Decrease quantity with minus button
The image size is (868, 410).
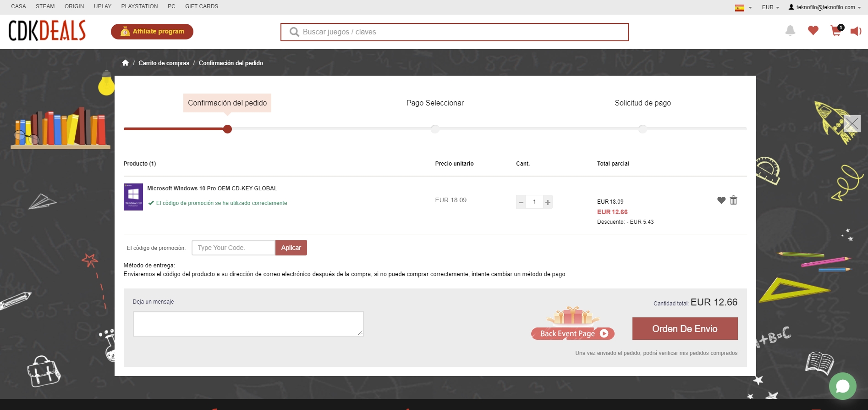coord(521,202)
